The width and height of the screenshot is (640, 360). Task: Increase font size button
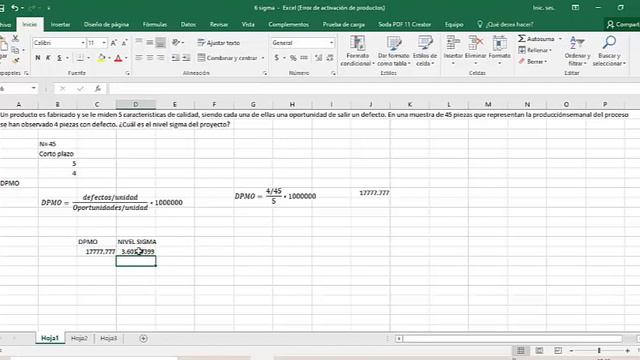coord(114,43)
